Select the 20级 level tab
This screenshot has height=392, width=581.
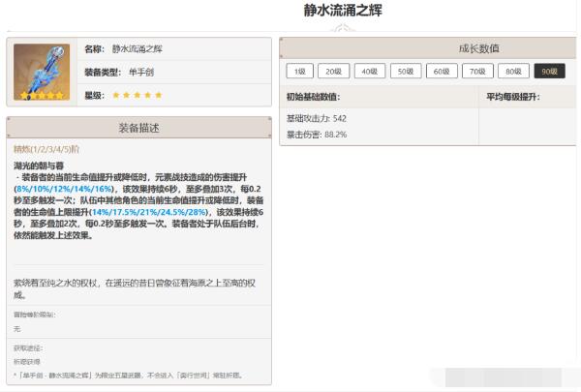(x=333, y=71)
